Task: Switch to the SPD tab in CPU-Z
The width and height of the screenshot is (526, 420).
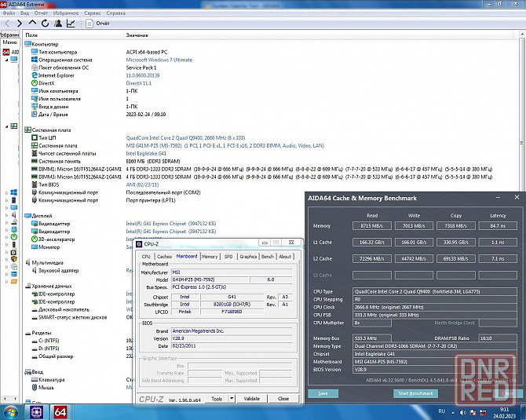Action: [x=228, y=257]
